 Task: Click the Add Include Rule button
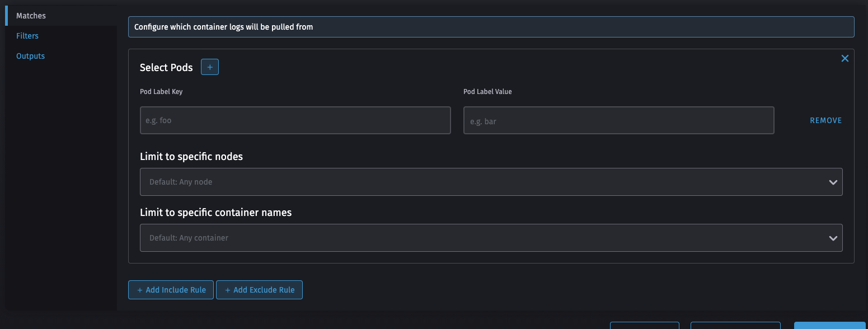tap(171, 290)
